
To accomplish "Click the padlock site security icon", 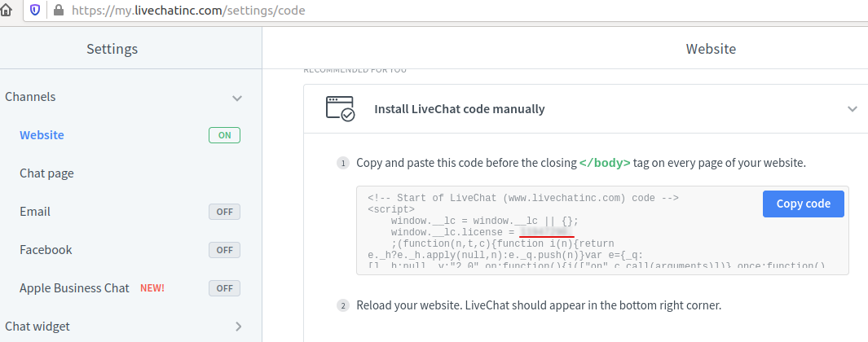I will pos(59,10).
